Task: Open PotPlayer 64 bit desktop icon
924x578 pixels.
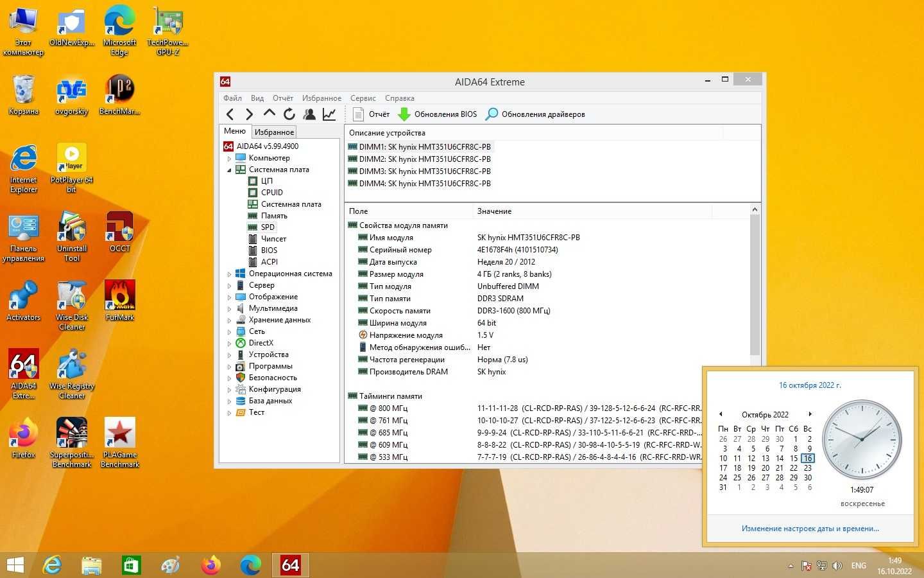Action: (x=72, y=168)
